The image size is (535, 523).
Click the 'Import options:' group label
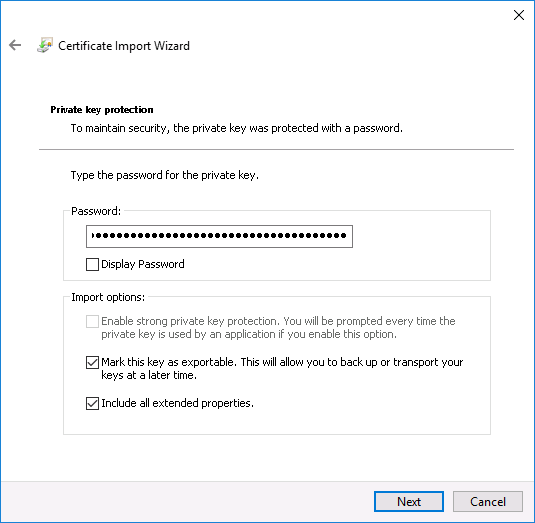(x=108, y=297)
